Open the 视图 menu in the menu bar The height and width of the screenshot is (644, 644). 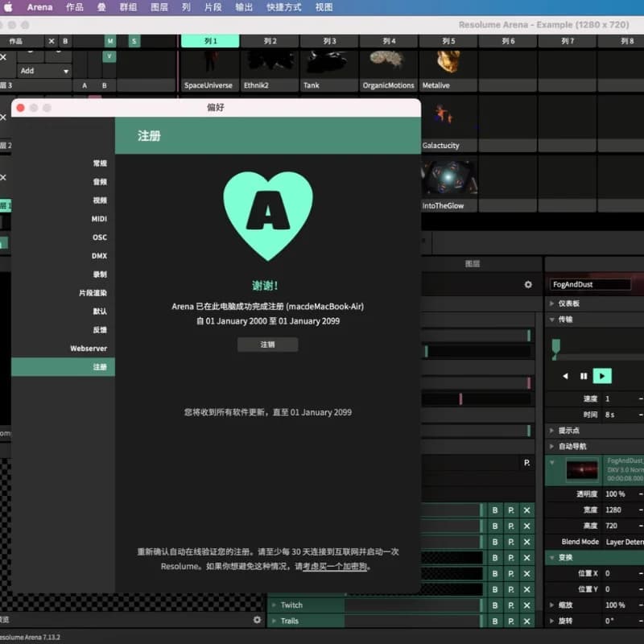click(x=324, y=7)
